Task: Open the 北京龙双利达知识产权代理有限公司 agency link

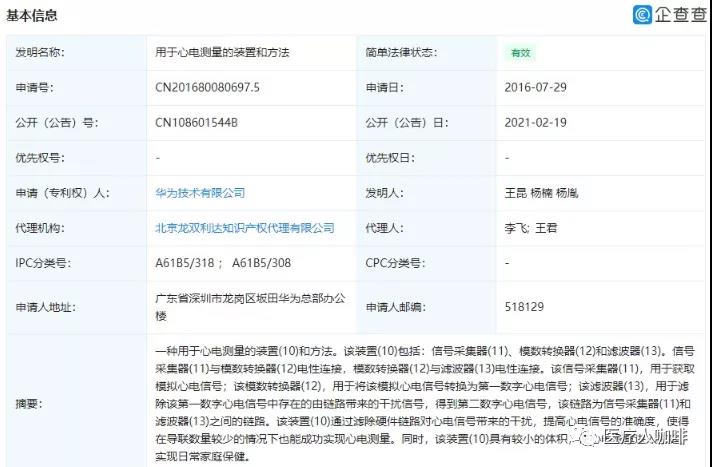Action: [245, 228]
